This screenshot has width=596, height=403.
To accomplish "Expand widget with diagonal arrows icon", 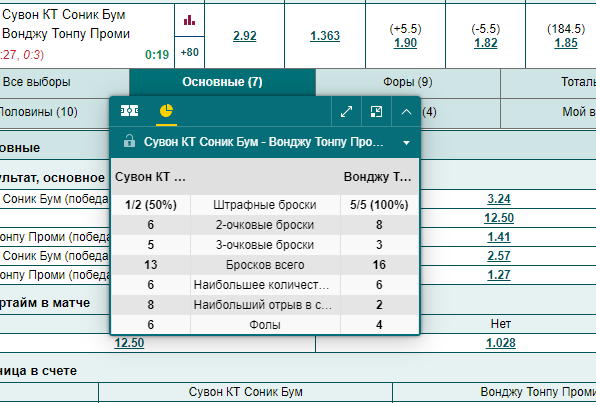I will 346,112.
